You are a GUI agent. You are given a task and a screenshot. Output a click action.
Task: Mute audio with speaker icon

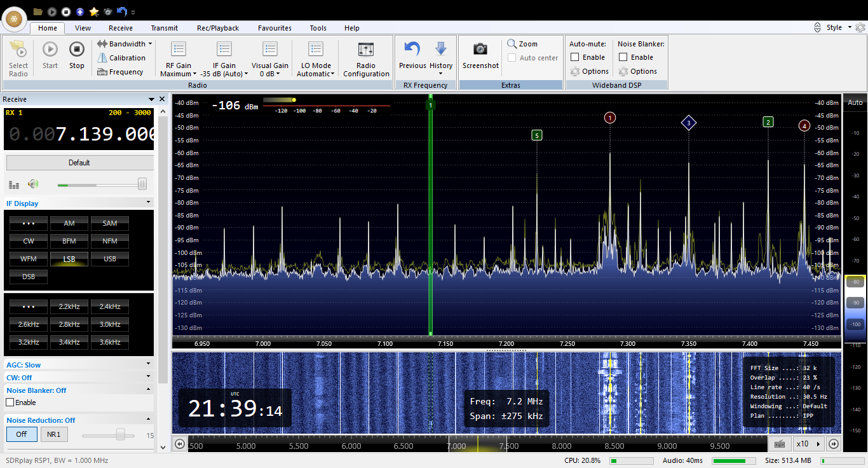point(33,184)
